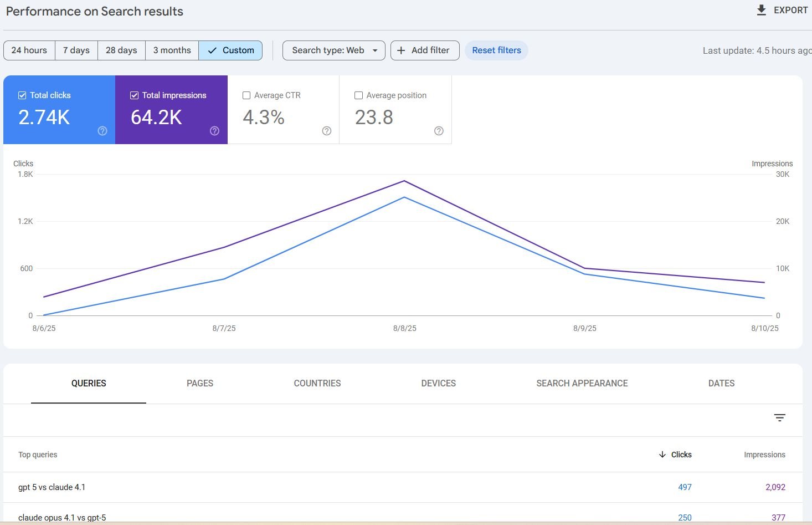
Task: Select the 28 days range button
Action: [121, 50]
